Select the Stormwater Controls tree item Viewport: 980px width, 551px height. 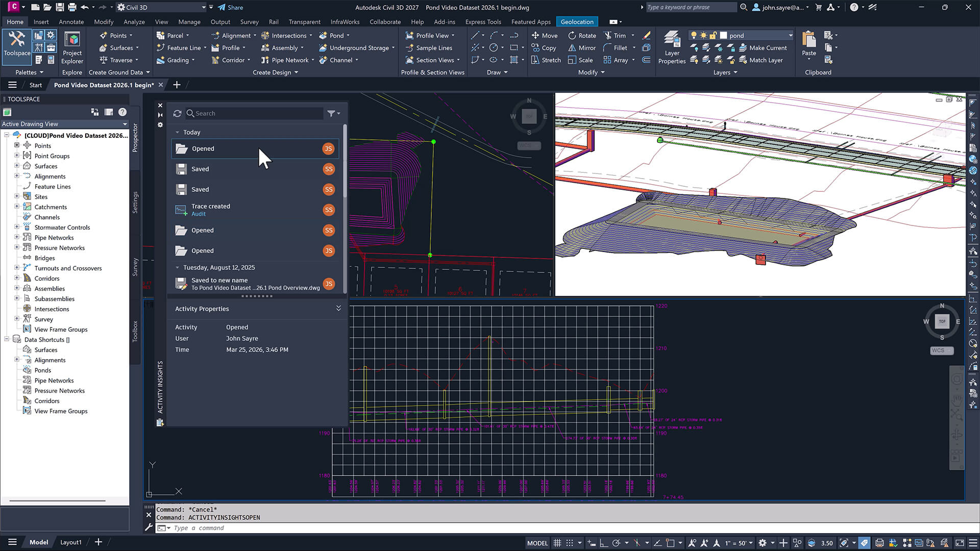tap(62, 227)
